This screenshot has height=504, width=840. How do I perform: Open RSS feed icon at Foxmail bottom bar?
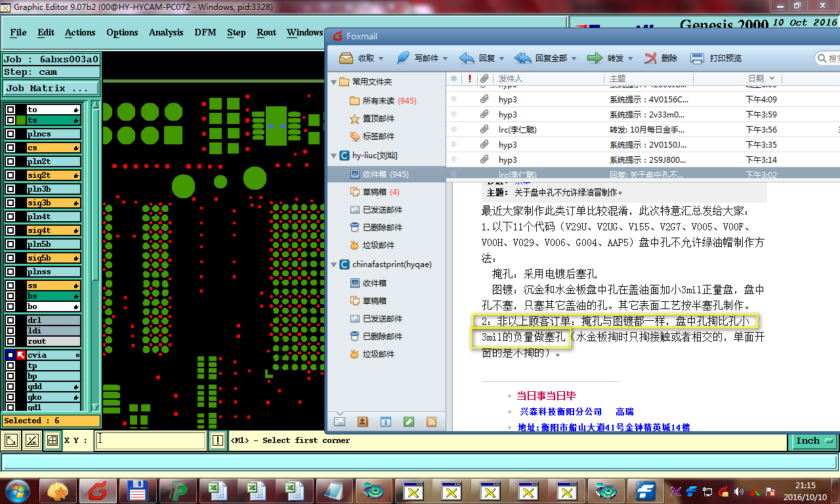tap(432, 422)
